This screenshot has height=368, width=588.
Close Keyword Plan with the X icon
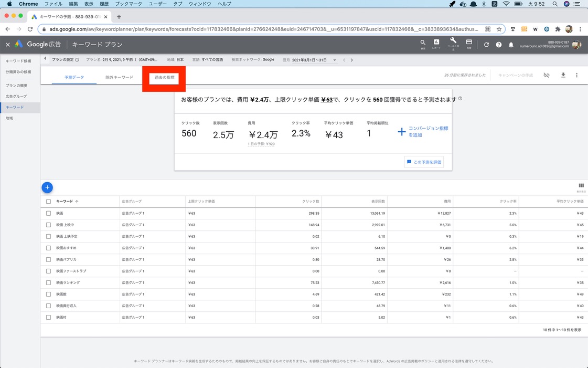7,45
